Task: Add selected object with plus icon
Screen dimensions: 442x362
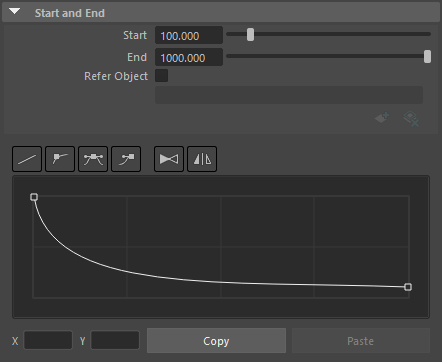Action: [x=382, y=118]
